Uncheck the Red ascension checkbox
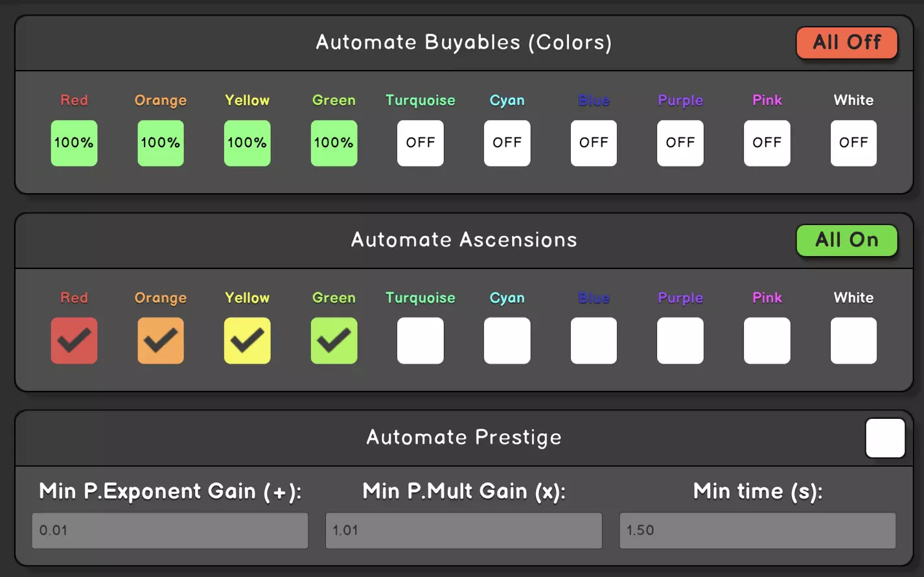Screen dimensions: 924x577 coord(74,340)
